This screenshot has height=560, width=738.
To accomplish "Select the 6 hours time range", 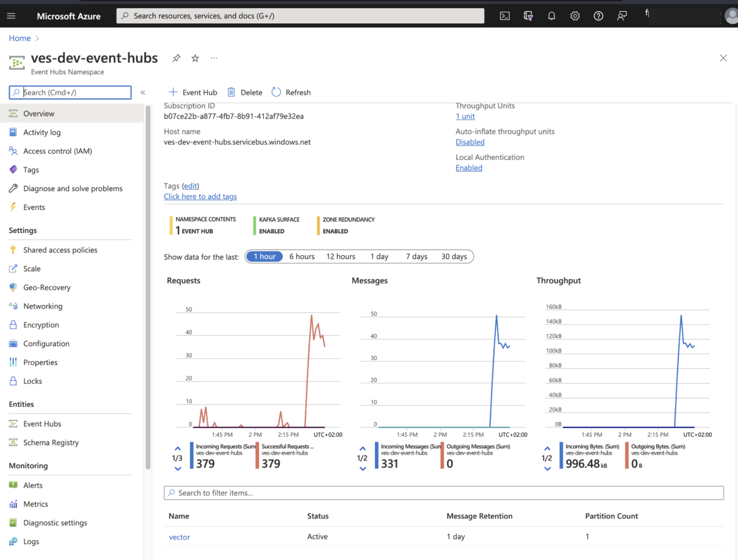I will (x=301, y=256).
